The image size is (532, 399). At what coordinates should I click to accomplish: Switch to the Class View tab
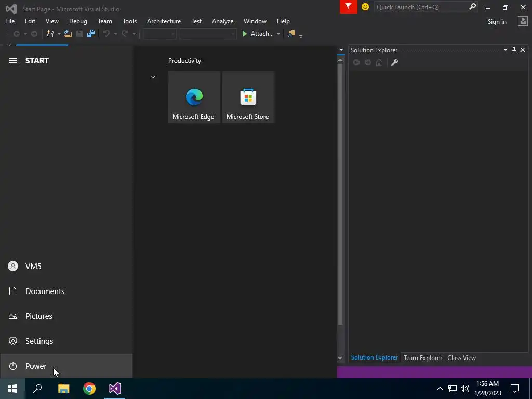461,357
